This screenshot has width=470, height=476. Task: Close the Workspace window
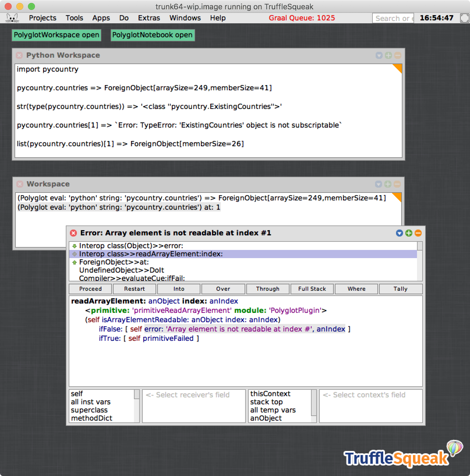(20, 184)
